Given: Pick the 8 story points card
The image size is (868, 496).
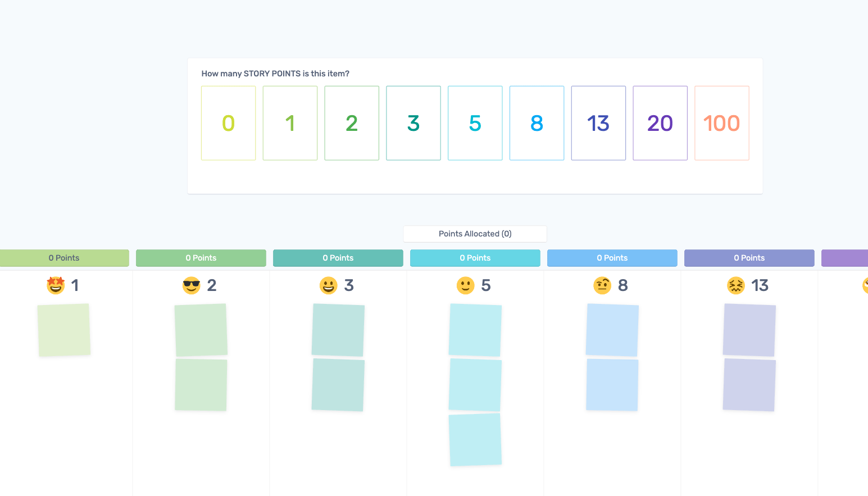Looking at the screenshot, I should click(x=537, y=123).
